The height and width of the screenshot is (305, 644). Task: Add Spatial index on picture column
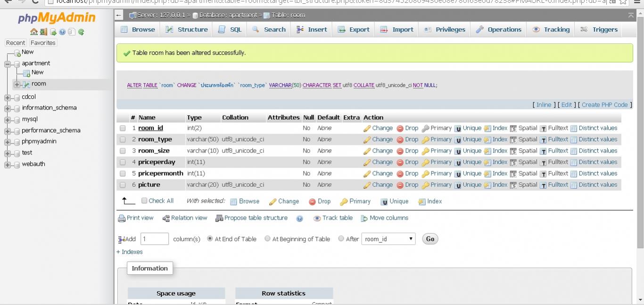(523, 185)
